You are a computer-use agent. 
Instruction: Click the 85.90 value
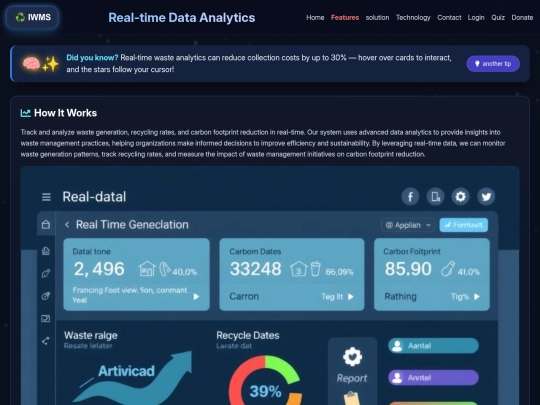408,269
